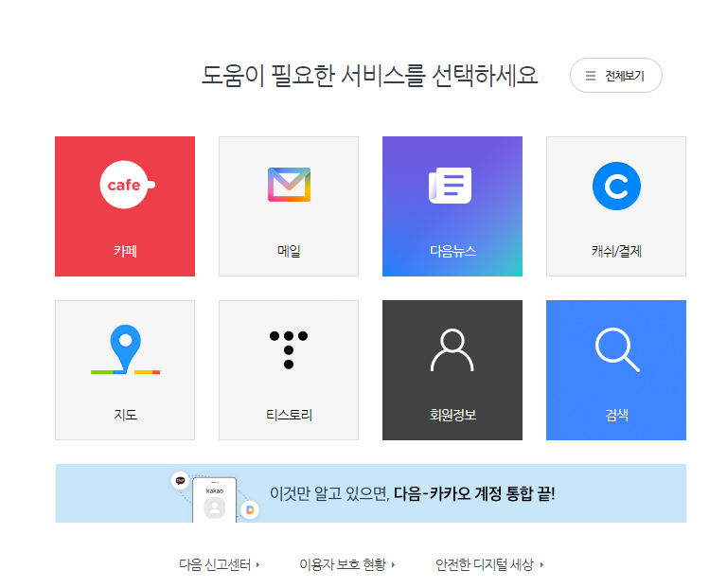Open the 지도 map pin icon
Viewport: 727px width, 588px height.
tap(125, 349)
